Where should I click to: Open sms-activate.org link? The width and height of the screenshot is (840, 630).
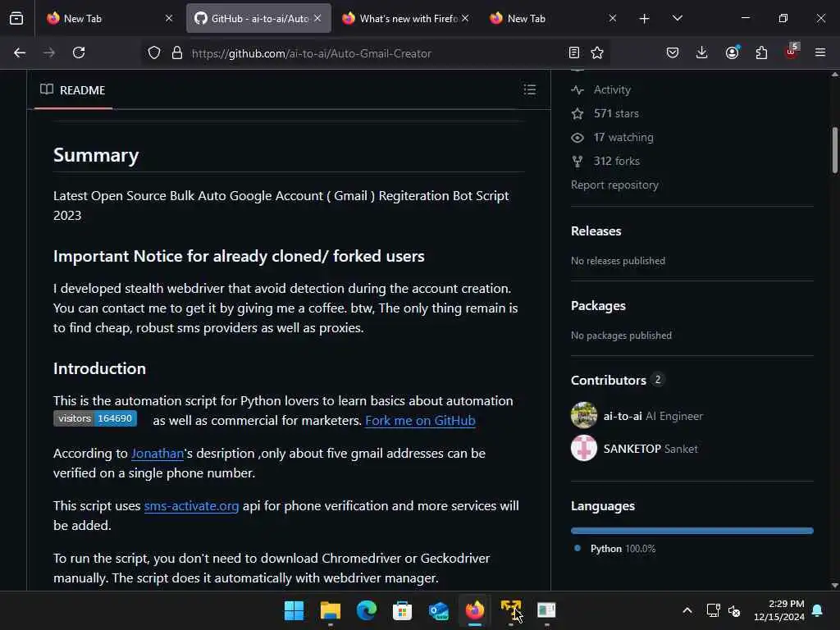click(191, 505)
